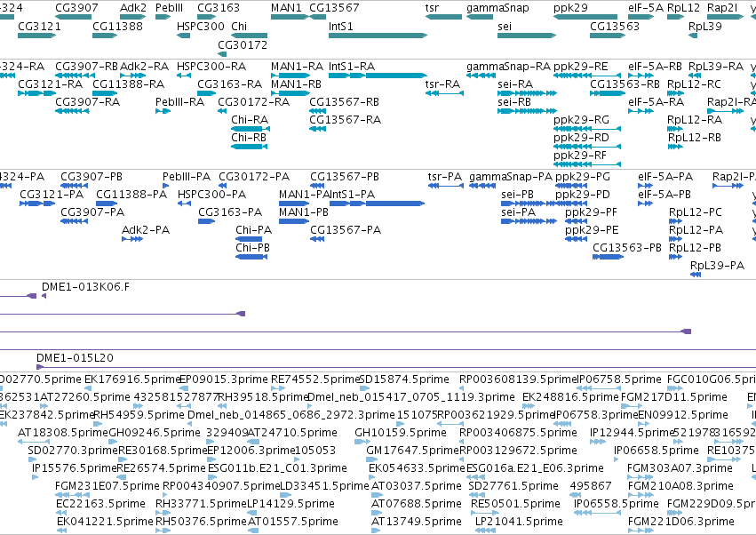
Task: Click the IntS1-RA transcript label
Action: [352, 66]
